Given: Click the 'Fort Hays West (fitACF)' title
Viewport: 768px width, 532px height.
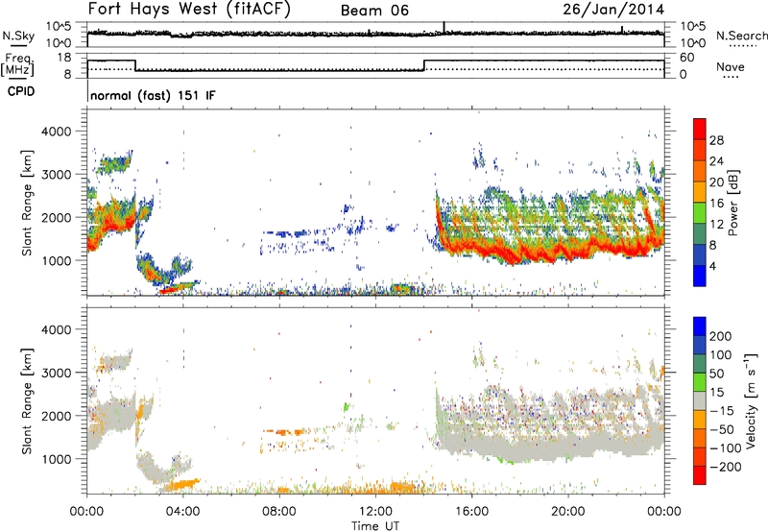Looking at the screenshot, I should click(x=189, y=10).
